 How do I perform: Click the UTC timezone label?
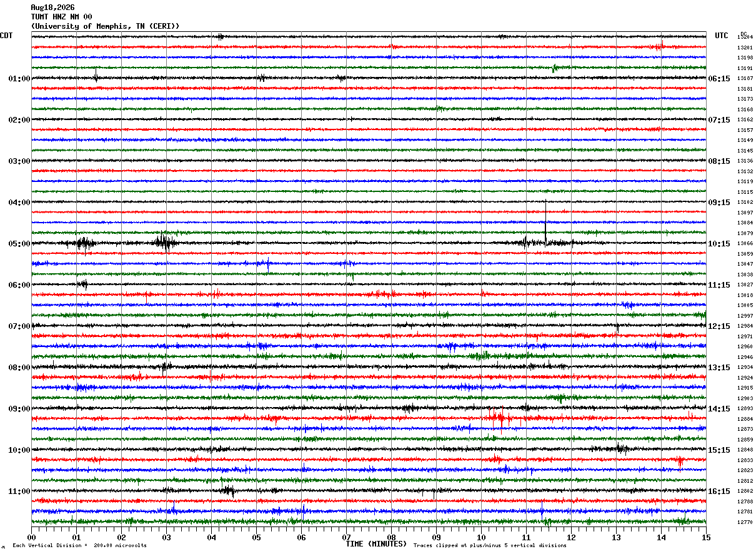tap(722, 36)
